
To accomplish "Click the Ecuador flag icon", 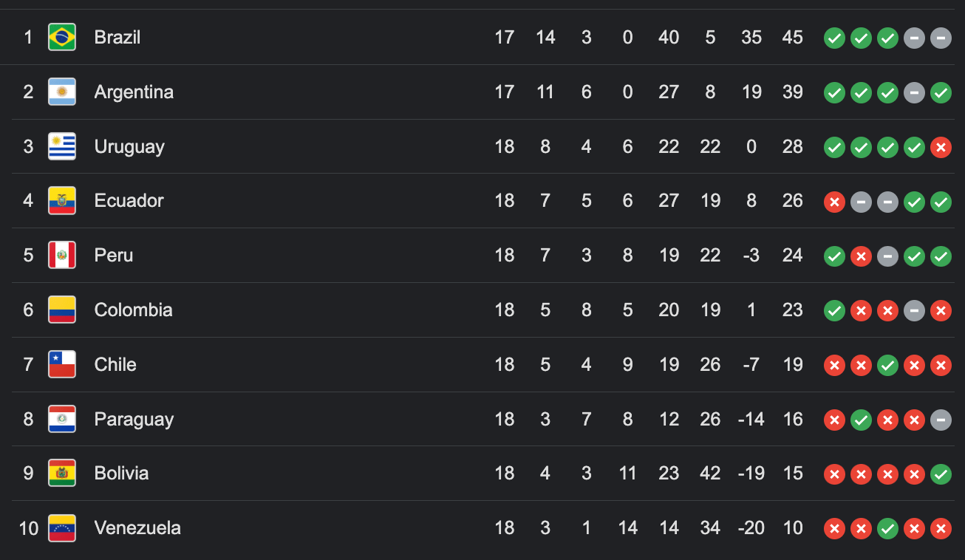I will (62, 200).
